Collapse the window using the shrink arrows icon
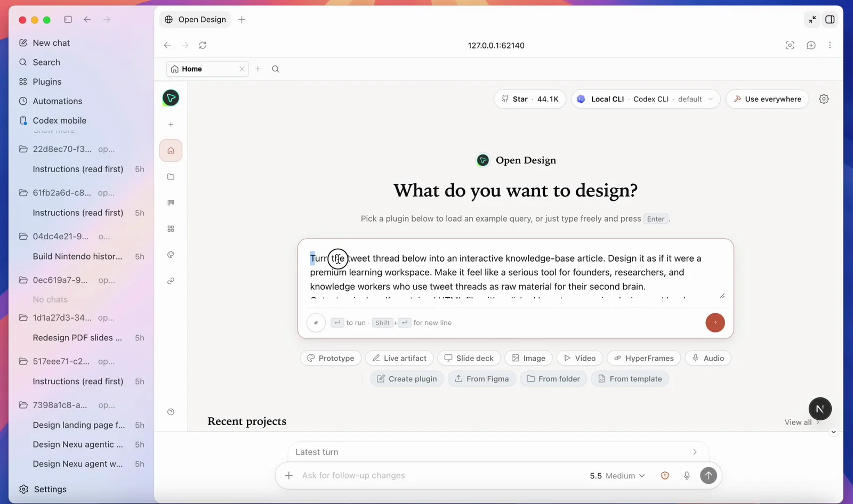Viewport: 853px width, 504px height. pos(812,20)
